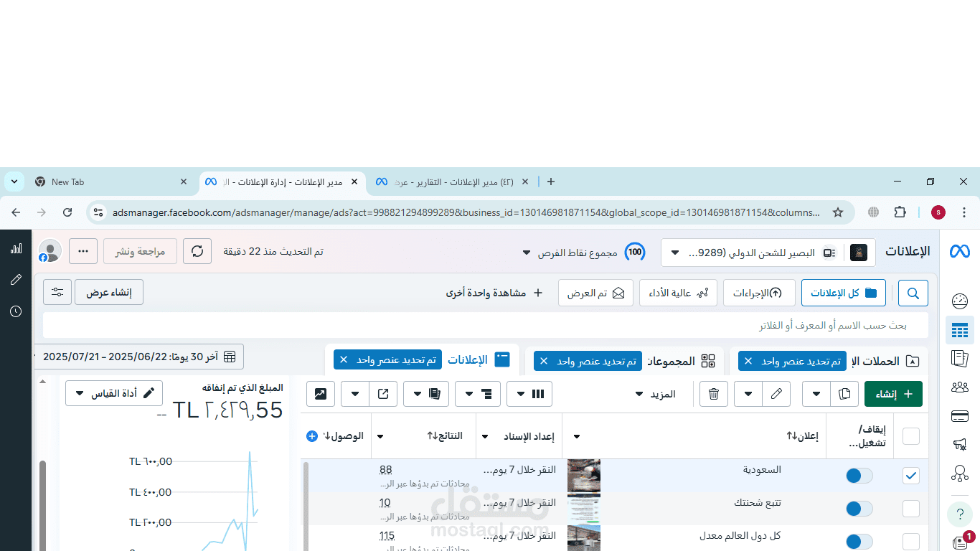Check the select-all header checkbox

pyautogui.click(x=911, y=436)
